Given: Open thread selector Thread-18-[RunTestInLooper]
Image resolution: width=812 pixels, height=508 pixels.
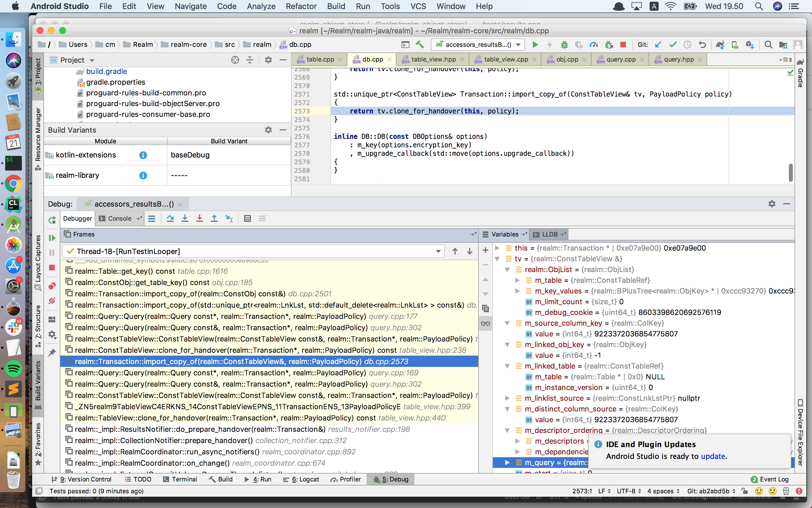Looking at the screenshot, I should pos(254,251).
